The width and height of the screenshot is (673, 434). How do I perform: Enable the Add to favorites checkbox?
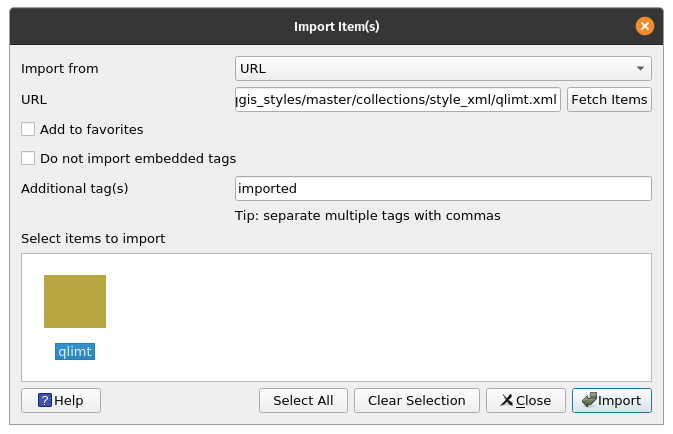point(28,129)
